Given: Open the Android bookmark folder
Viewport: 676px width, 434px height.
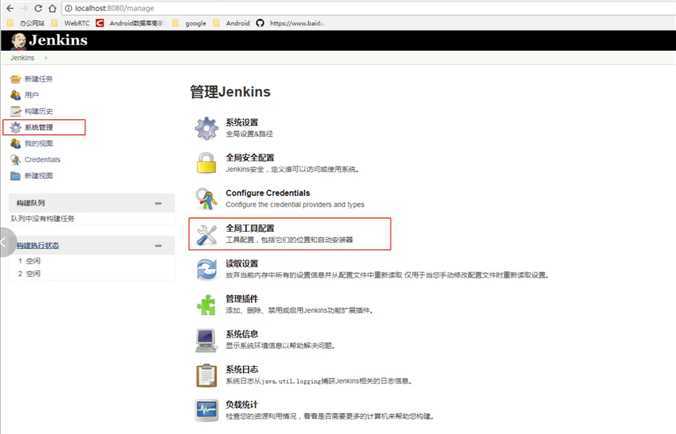Looking at the screenshot, I should point(231,23).
